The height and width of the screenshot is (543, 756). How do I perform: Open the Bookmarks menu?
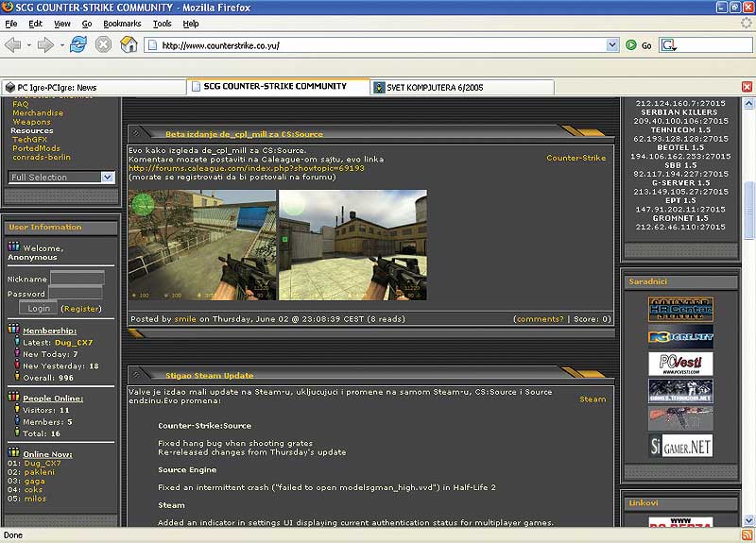pos(122,24)
